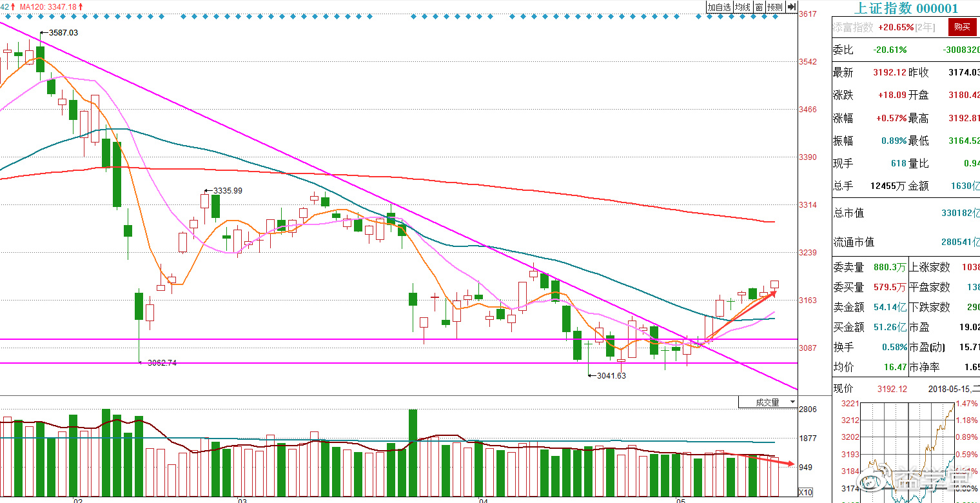
Task: Click the intraday mini chart thumbnail
Action: (903, 451)
